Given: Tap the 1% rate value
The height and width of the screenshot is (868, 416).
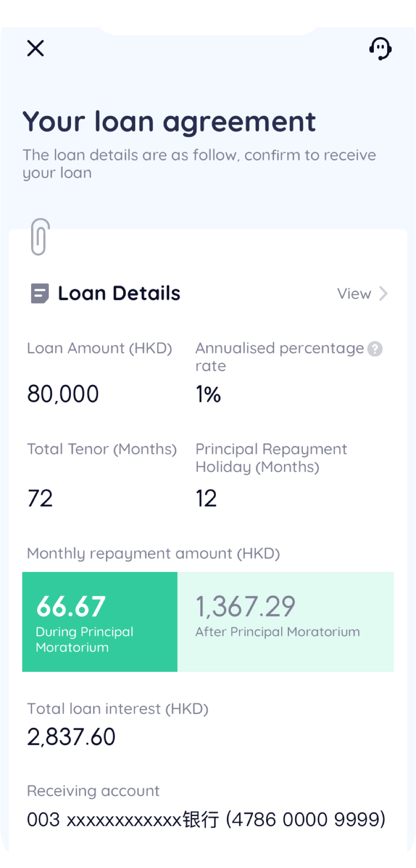Looking at the screenshot, I should [208, 394].
